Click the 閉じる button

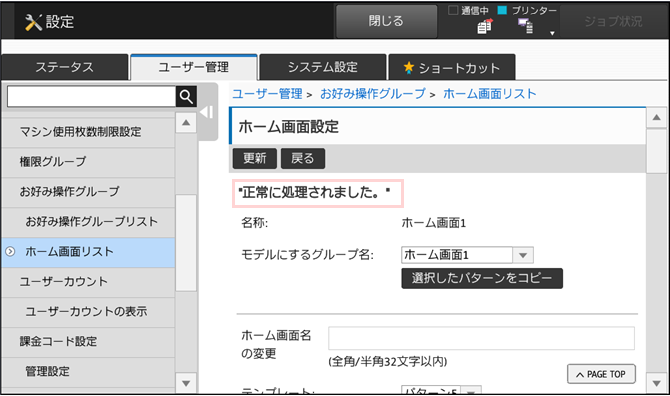(386, 21)
